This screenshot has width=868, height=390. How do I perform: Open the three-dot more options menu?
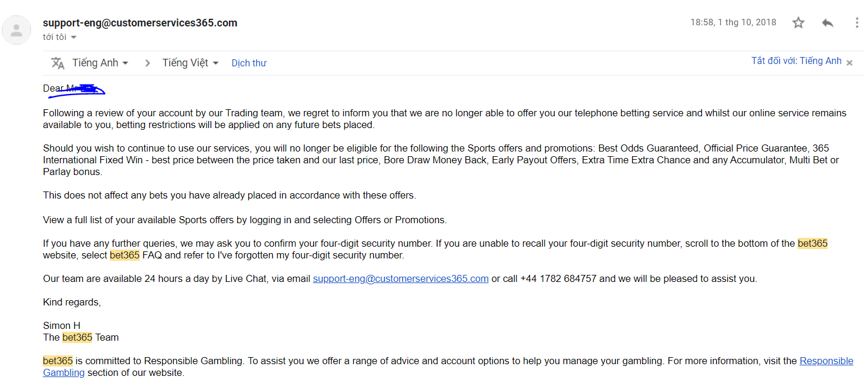pos(857,23)
